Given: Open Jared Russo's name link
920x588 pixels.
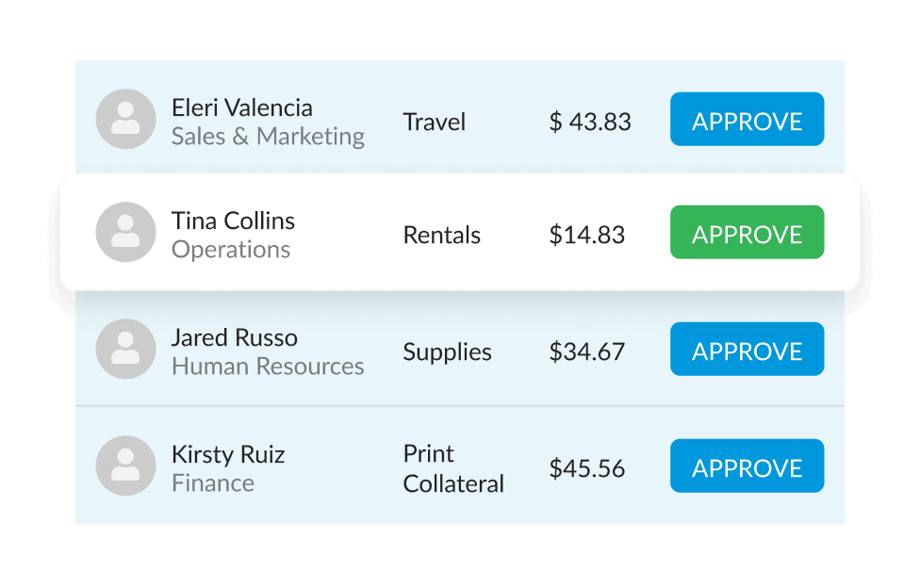Looking at the screenshot, I should pyautogui.click(x=234, y=337).
